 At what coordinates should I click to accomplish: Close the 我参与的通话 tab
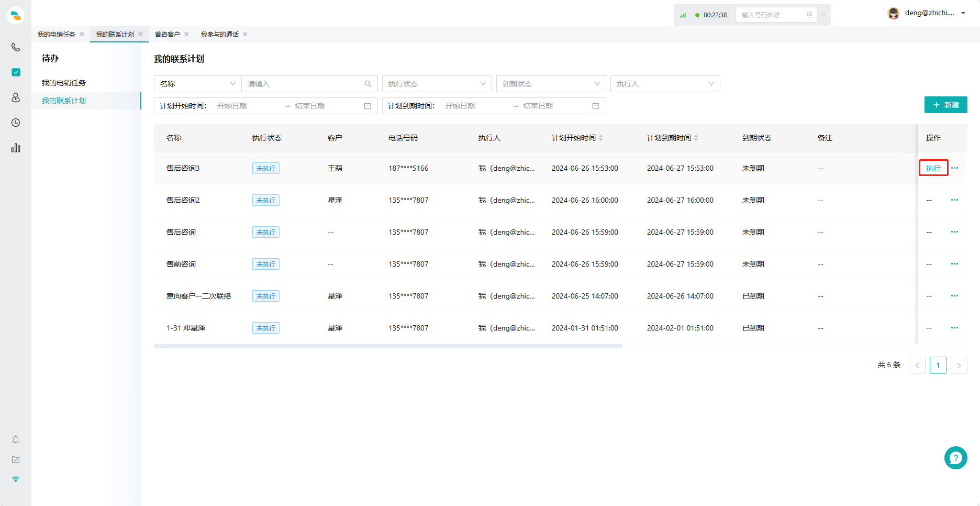click(x=245, y=35)
